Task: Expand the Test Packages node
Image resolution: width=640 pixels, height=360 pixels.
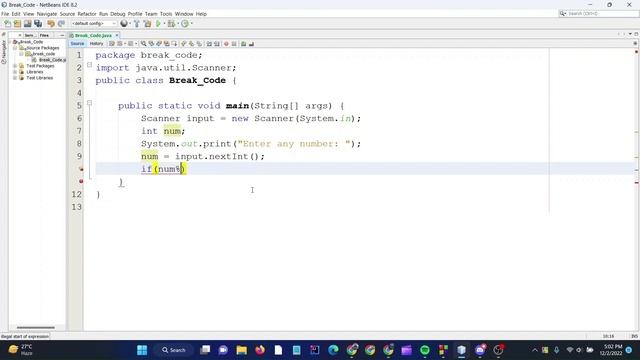Action: [x=15, y=66]
